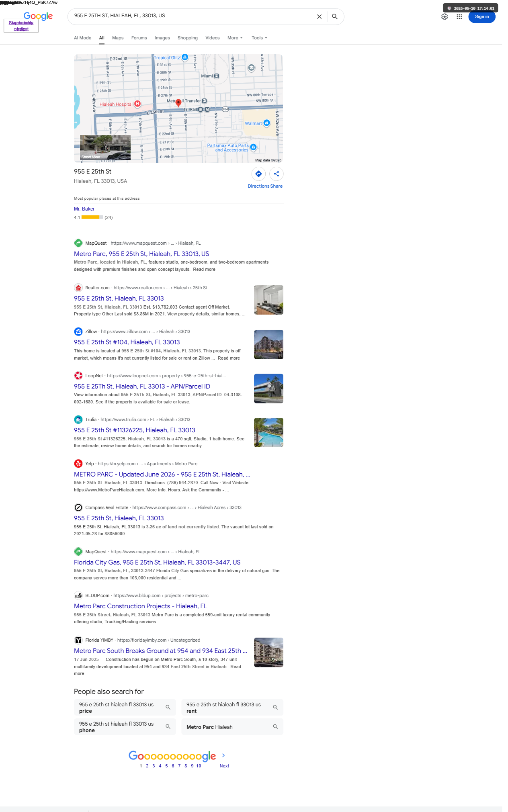Screen dimensions: 508x812
Task: Switch to Images tab
Action: 162,38
